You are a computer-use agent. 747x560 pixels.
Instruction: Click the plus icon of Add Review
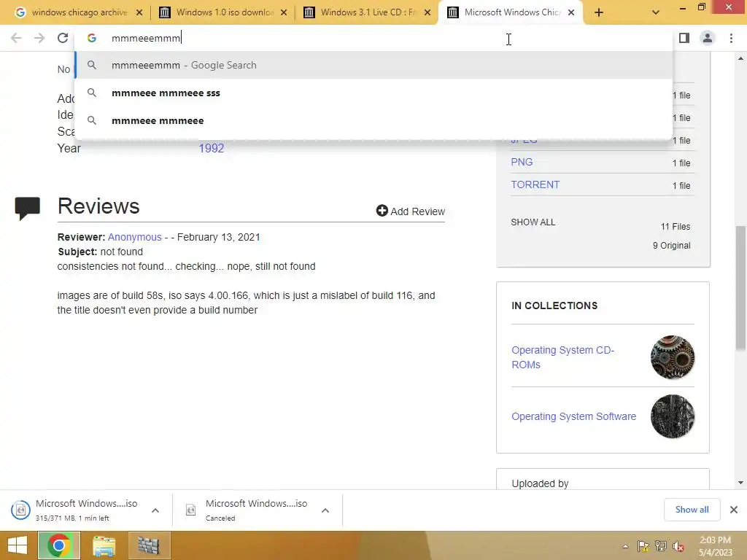click(382, 211)
